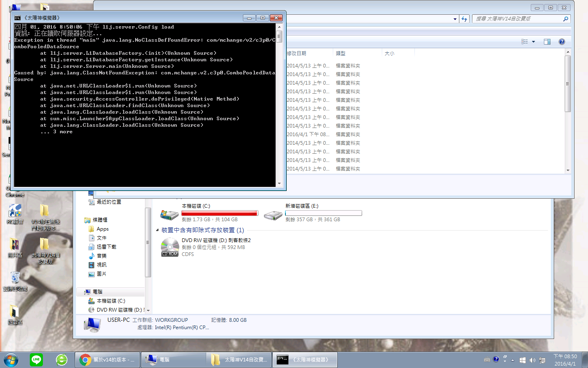Switch to Chrome 關於v14的版本 taskbar button
This screenshot has width=588, height=368.
click(107, 360)
